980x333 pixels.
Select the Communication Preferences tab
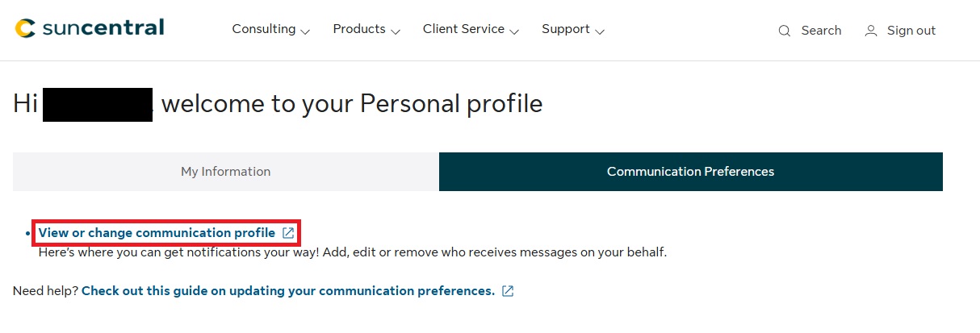click(x=690, y=172)
